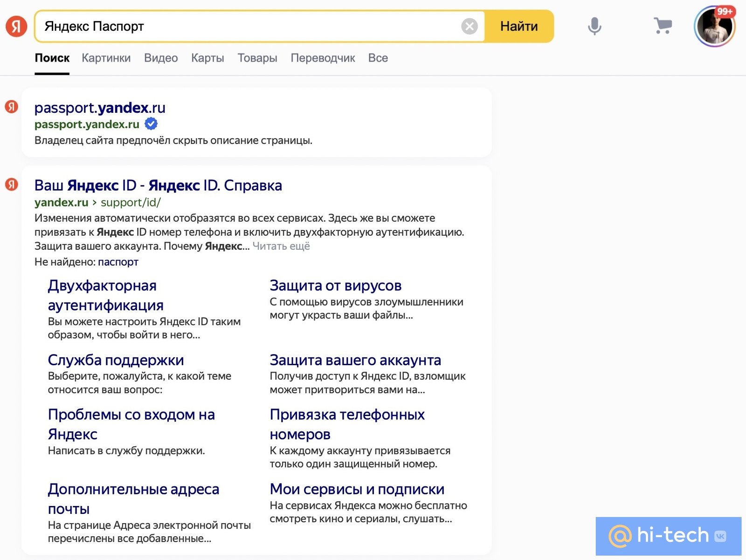Viewport: 746px width, 560px height.
Task: Click the text С помощью вирусов злоумышленники
Action: click(366, 302)
